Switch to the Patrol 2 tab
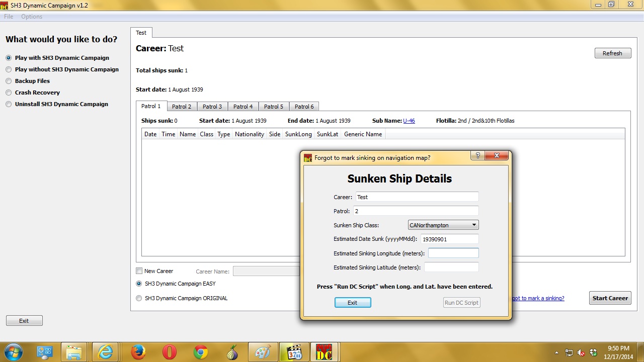644x362 pixels. click(182, 107)
